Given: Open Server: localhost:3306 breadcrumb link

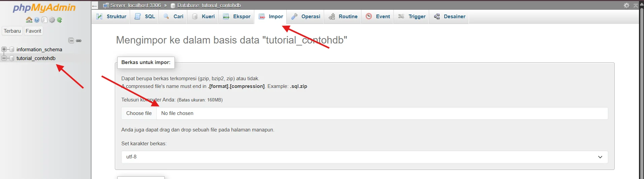Looking at the screenshot, I should (x=136, y=5).
